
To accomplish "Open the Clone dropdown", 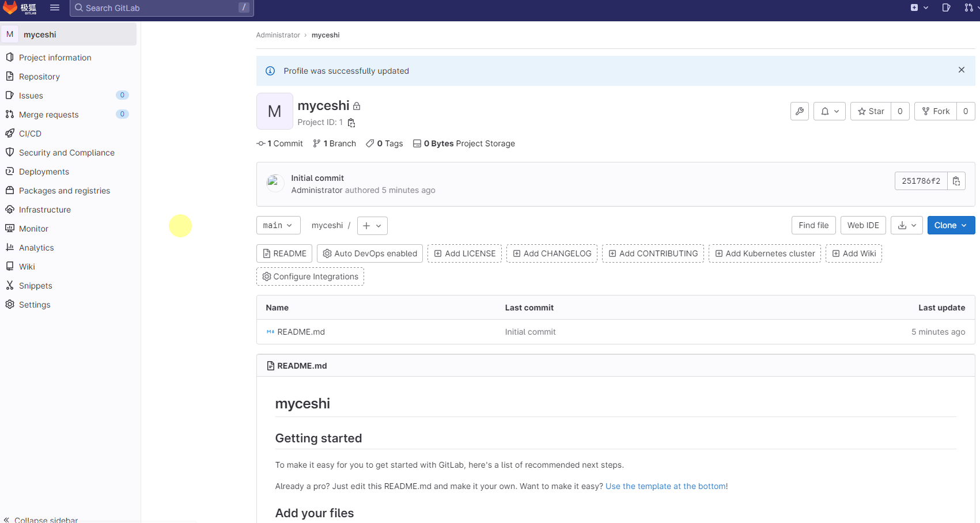I will pos(951,225).
